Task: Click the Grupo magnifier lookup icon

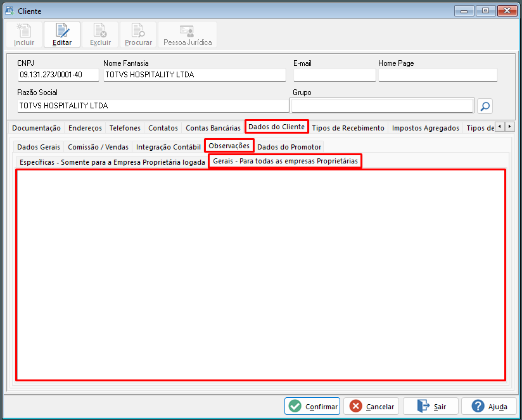Action: pyautogui.click(x=485, y=106)
